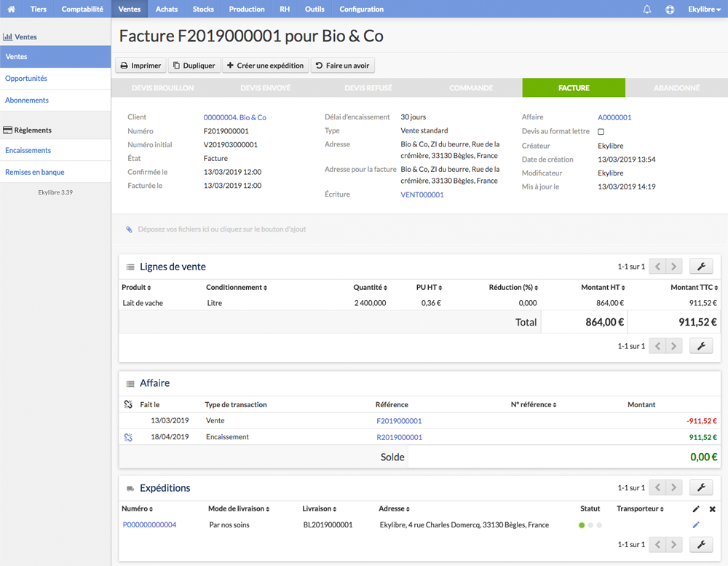Click the lettering icon in Affaire table header
Image resolution: width=728 pixels, height=566 pixels.
click(x=128, y=404)
